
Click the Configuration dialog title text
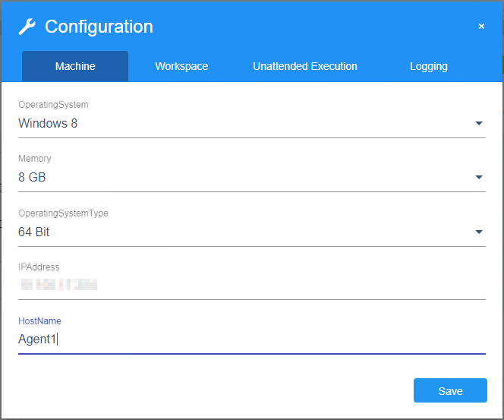coord(99,27)
